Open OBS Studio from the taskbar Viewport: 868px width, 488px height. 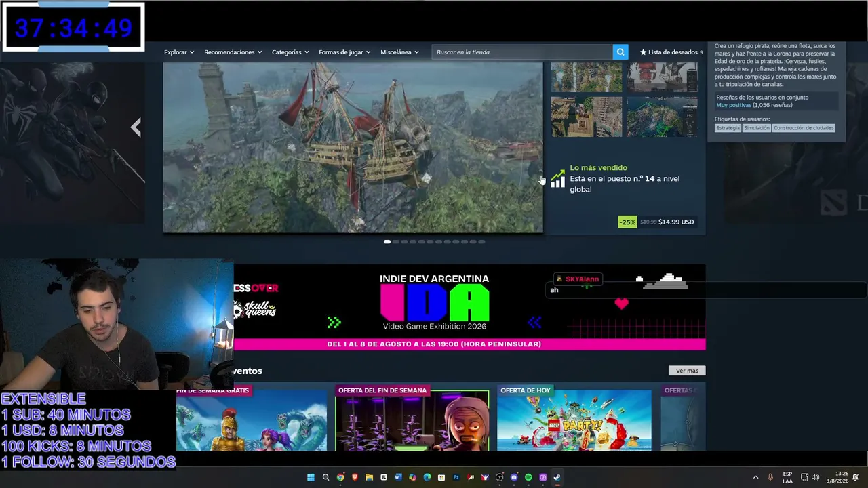click(500, 477)
